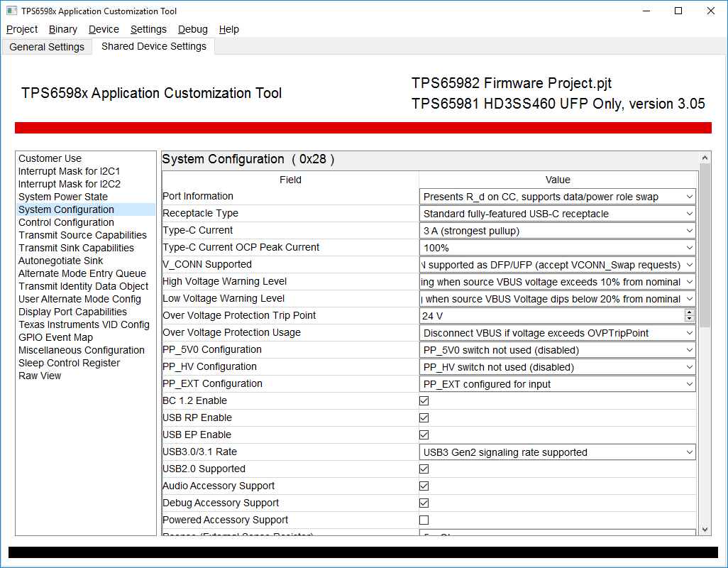Image resolution: width=728 pixels, height=568 pixels.
Task: Open PP_5V0 Configuration dropdown
Action: click(557, 350)
